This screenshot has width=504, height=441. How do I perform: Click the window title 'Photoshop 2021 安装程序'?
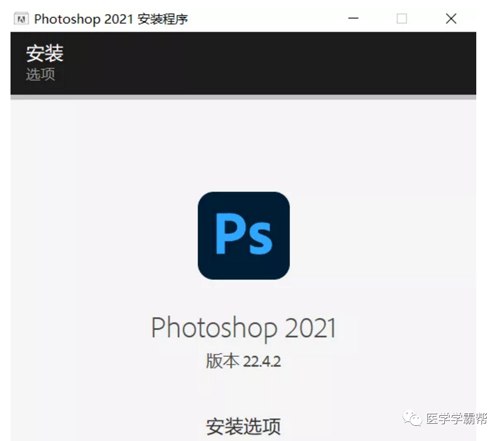pos(111,19)
